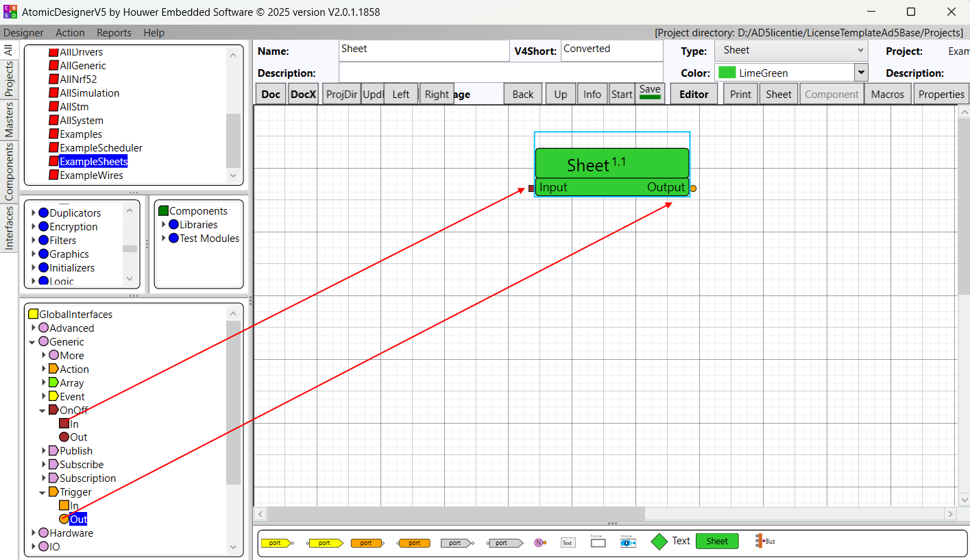Click the Trigger Out circle icon

(64, 520)
